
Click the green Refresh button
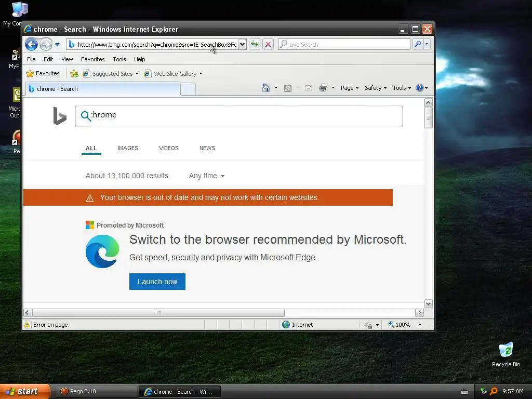[x=255, y=44]
